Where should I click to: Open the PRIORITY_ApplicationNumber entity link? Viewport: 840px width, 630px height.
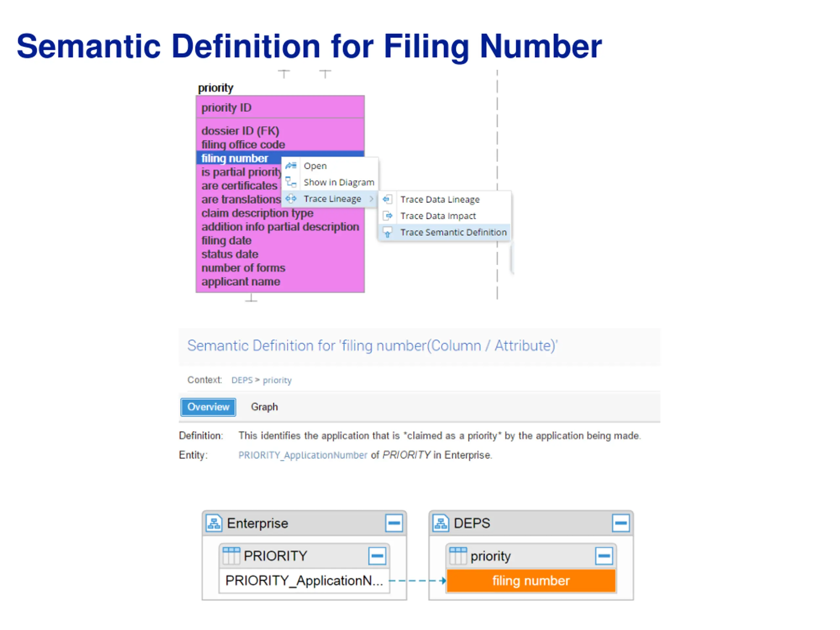(x=303, y=455)
